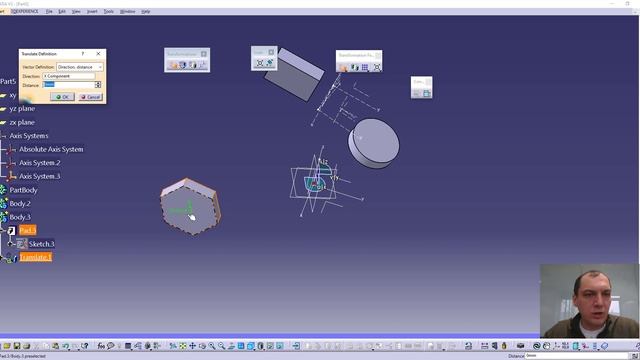
Task: Click the Translation icon in first Transformations toolbar
Action: [x=173, y=65]
